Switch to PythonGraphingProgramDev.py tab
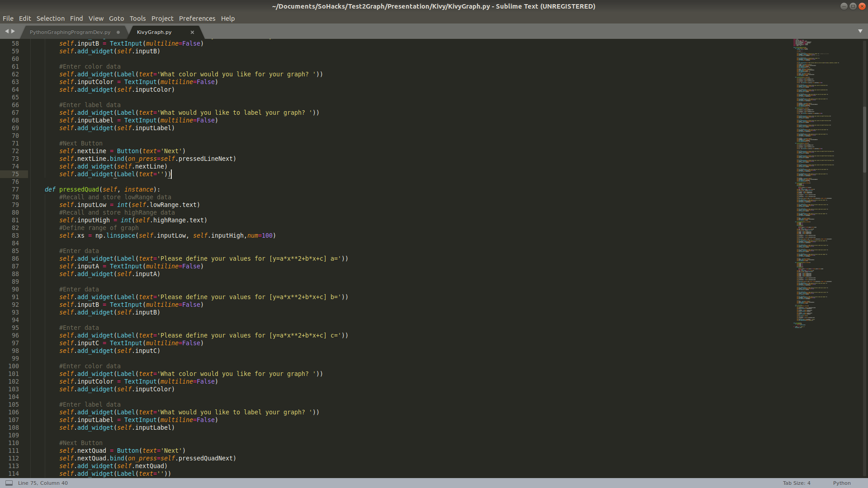The height and width of the screenshot is (488, 868). (70, 32)
